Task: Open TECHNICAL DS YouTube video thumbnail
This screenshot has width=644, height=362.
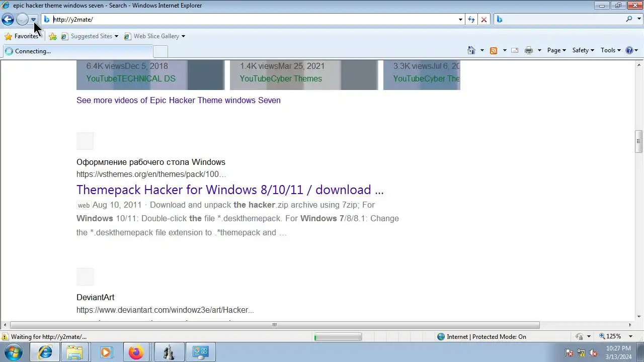Action: coord(150,75)
